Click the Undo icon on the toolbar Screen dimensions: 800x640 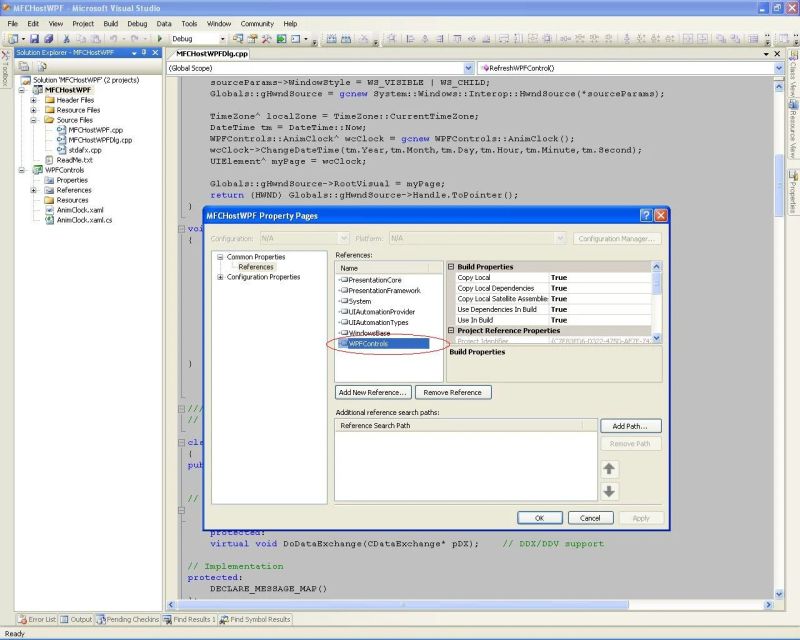point(113,38)
